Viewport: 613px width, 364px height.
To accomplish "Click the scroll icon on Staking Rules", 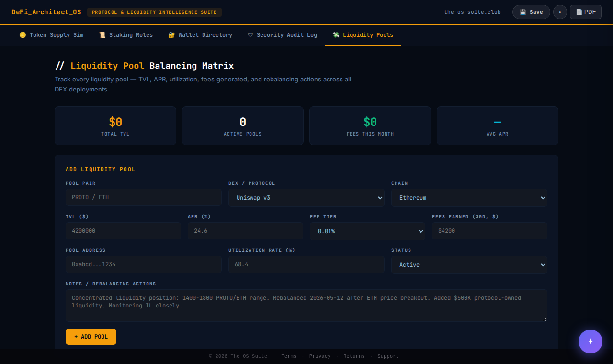I will pyautogui.click(x=102, y=35).
